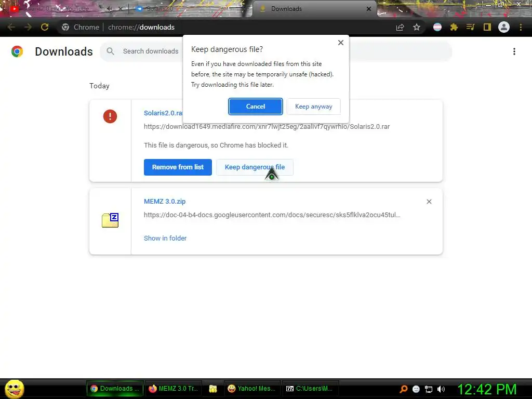532x399 pixels.
Task: Open the file explorer taskbar icon
Action: 212,389
